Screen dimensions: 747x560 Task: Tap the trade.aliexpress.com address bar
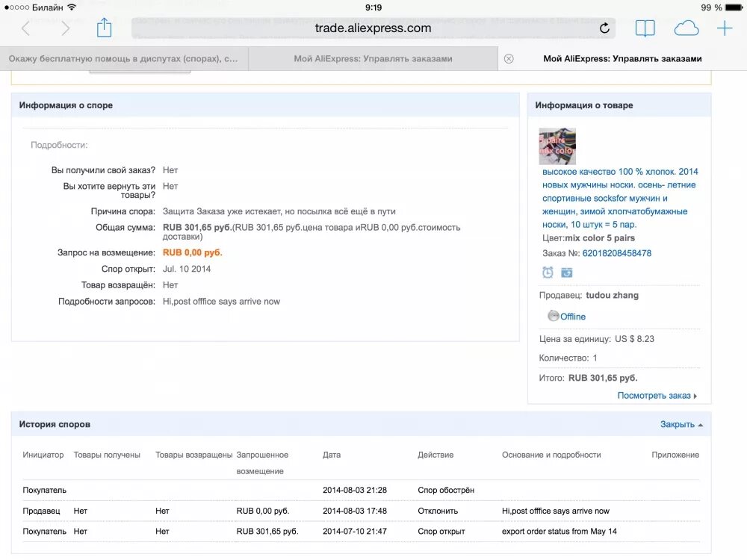pyautogui.click(x=373, y=28)
